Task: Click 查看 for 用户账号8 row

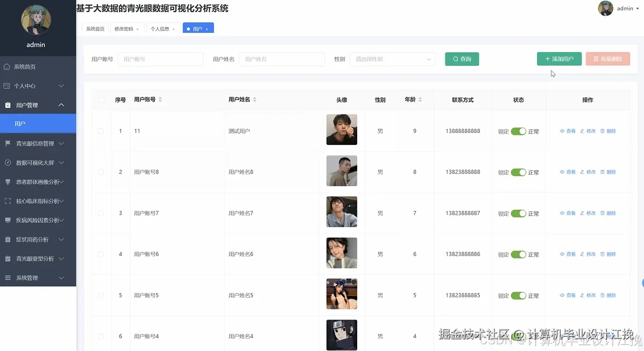Action: click(x=568, y=172)
